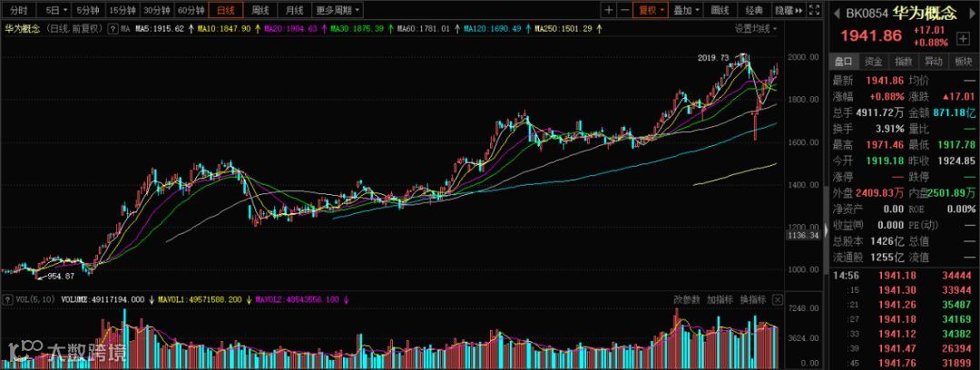Viewport: 980px width, 370px height.
Task: Open the 叠加 overlay dropdown
Action: [686, 10]
